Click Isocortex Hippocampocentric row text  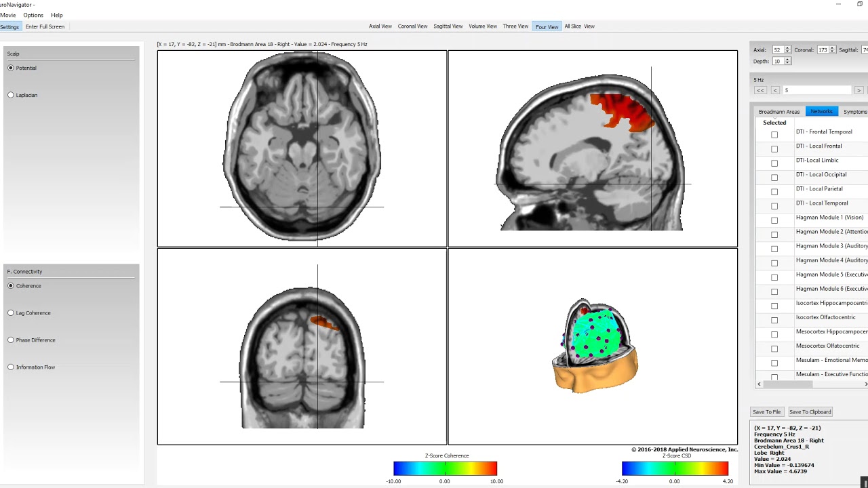point(831,303)
